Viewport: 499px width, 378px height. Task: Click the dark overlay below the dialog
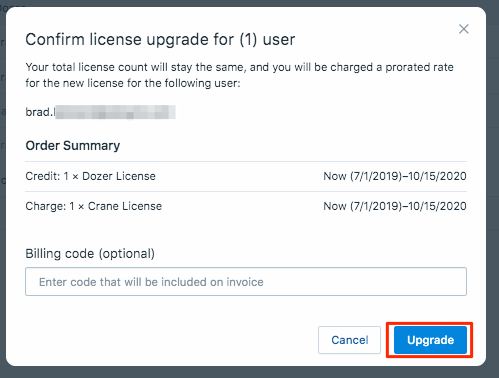[x=249, y=372]
